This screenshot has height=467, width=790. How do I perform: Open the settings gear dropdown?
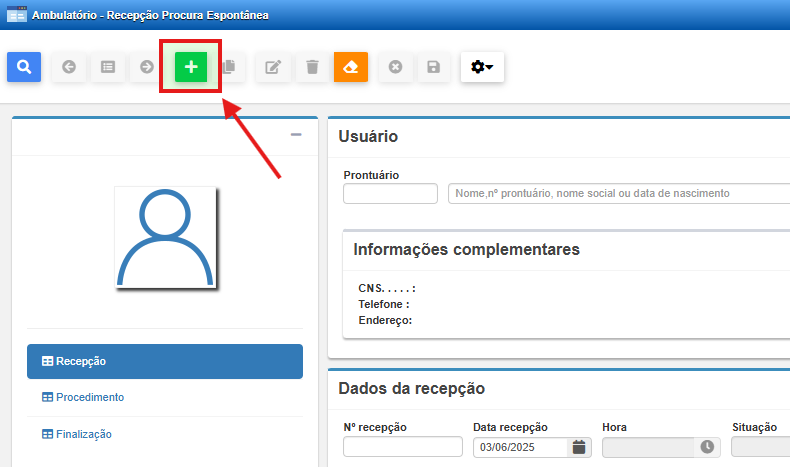pos(482,67)
